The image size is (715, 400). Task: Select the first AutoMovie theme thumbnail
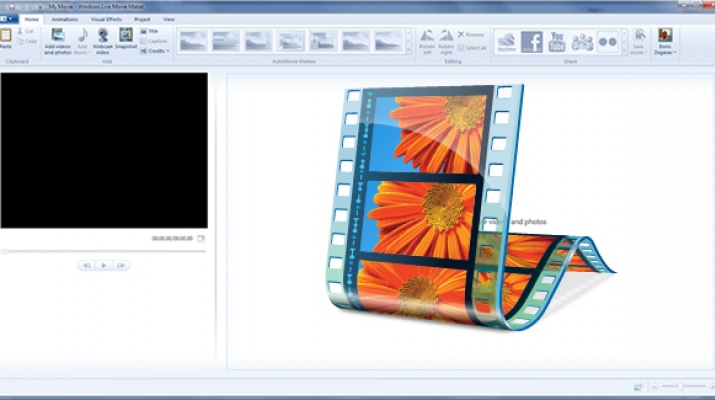[x=193, y=41]
